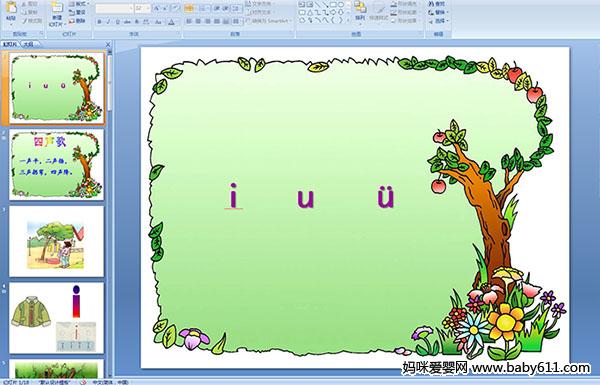The height and width of the screenshot is (385, 600).
Task: Decrease the list indent level
Action: pos(216,8)
